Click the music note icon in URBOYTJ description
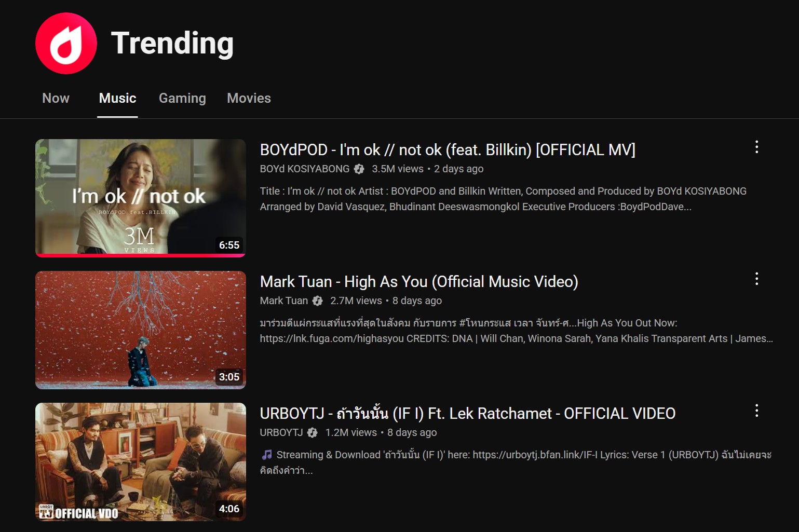The width and height of the screenshot is (799, 532). tap(267, 455)
